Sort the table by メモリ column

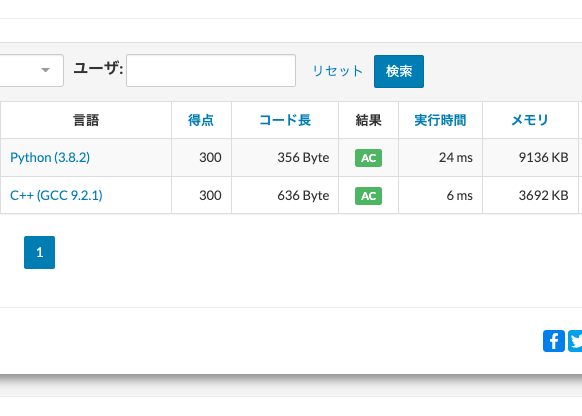(530, 120)
